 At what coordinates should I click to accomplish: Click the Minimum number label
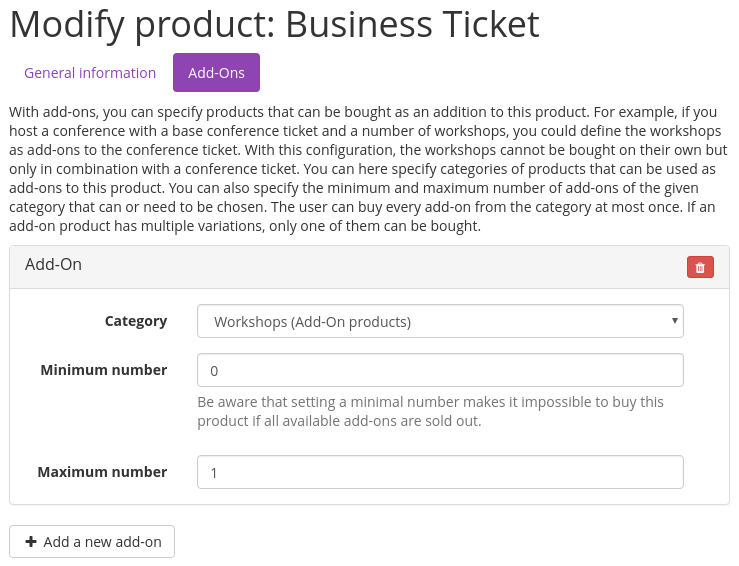click(x=104, y=370)
